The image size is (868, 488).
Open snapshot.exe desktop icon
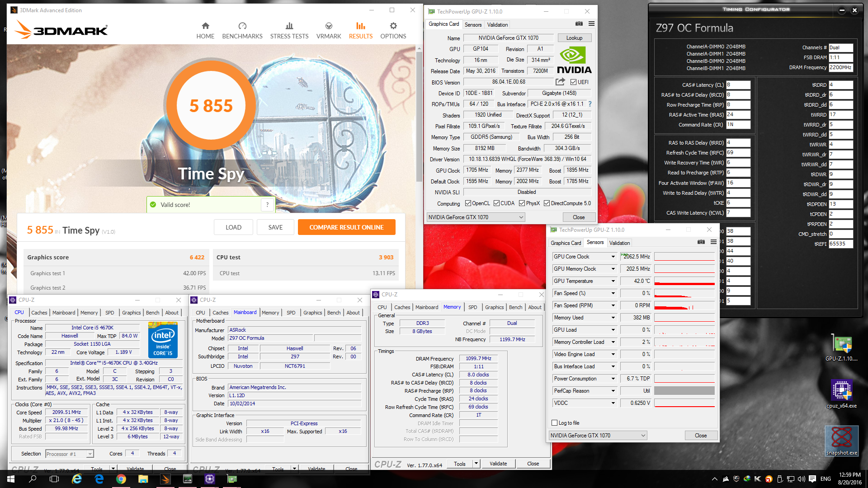click(841, 441)
